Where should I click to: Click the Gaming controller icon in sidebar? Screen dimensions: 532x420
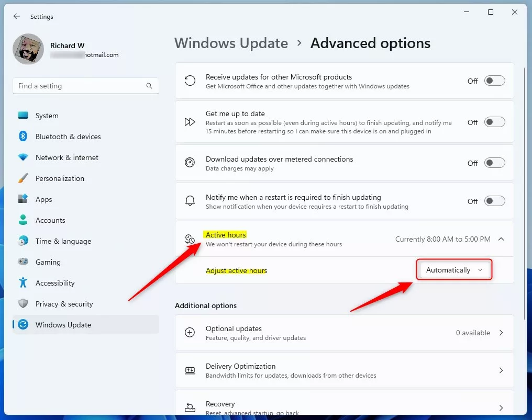(x=23, y=262)
